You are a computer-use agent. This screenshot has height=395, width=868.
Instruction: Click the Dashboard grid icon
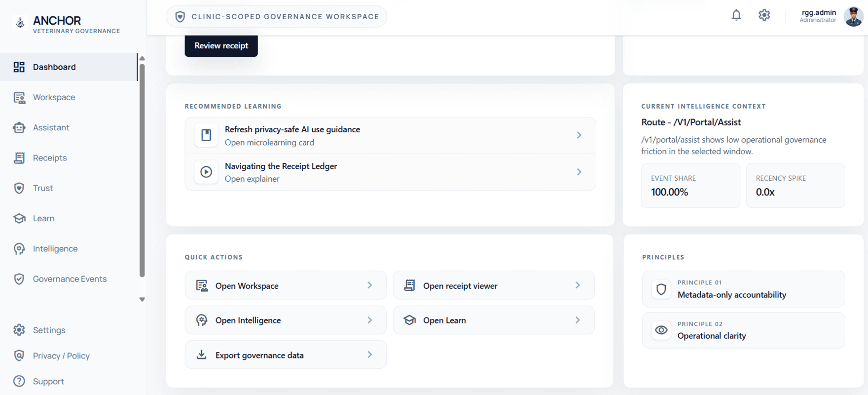click(19, 67)
